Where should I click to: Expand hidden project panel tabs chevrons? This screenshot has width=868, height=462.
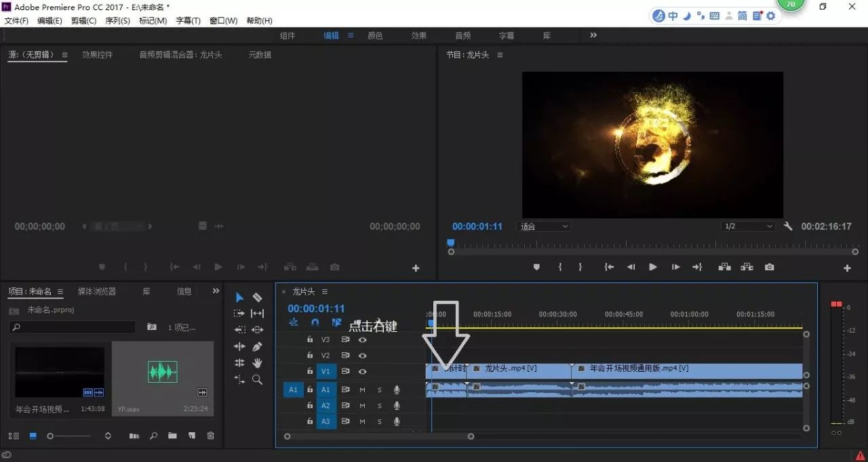pyautogui.click(x=216, y=291)
